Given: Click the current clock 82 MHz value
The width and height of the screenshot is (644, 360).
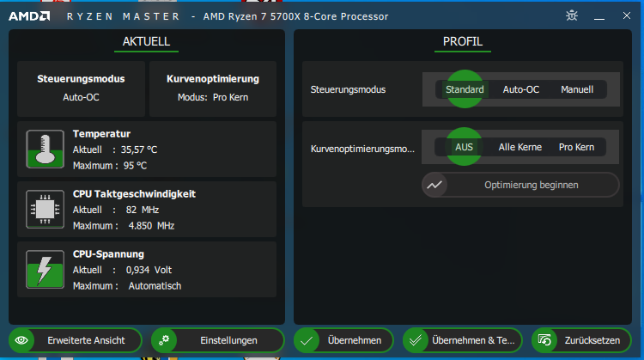Looking at the screenshot, I should point(142,210).
